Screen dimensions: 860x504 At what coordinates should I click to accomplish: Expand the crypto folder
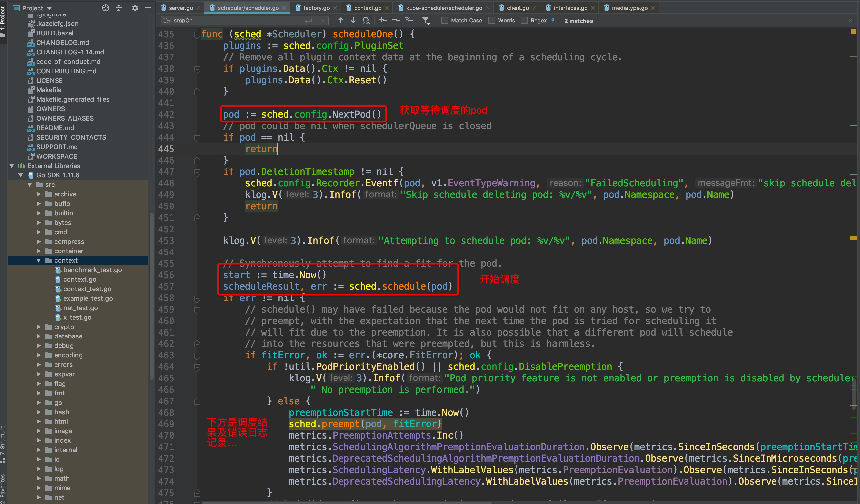pyautogui.click(x=39, y=327)
